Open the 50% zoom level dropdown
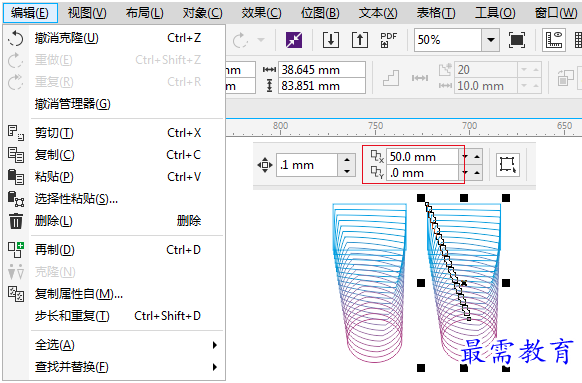 (x=491, y=40)
